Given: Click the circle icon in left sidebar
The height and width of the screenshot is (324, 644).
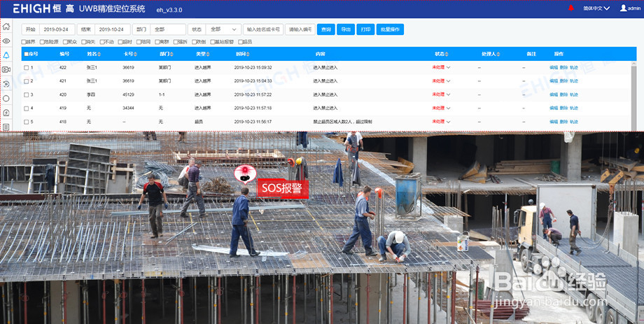Looking at the screenshot, I should pyautogui.click(x=6, y=99).
